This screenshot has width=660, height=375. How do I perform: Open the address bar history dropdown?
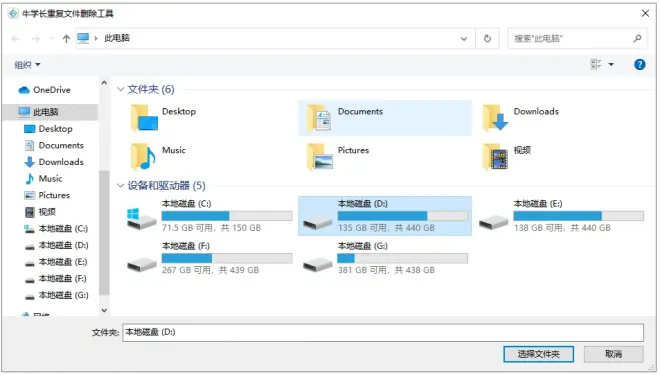pos(464,39)
